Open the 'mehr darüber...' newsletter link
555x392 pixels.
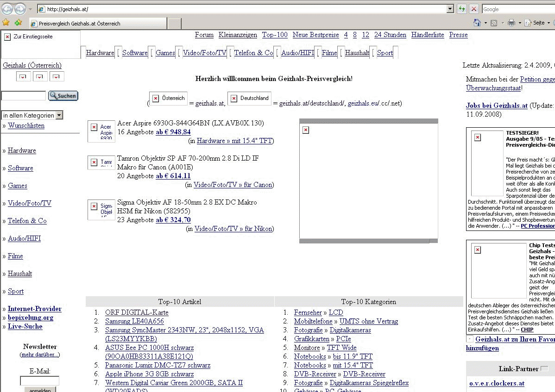click(x=40, y=355)
